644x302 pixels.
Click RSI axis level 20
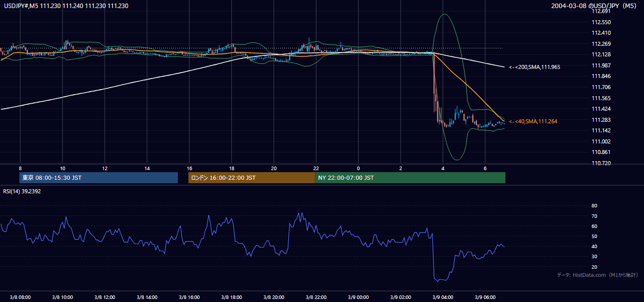(x=594, y=267)
